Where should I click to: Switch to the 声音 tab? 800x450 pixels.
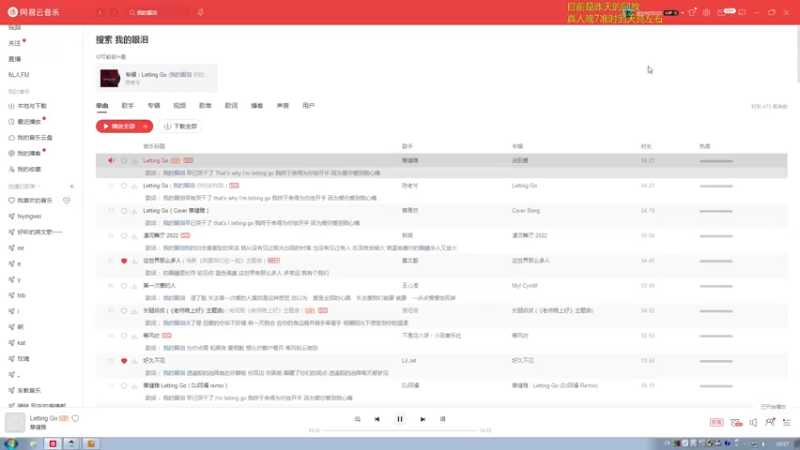point(283,106)
